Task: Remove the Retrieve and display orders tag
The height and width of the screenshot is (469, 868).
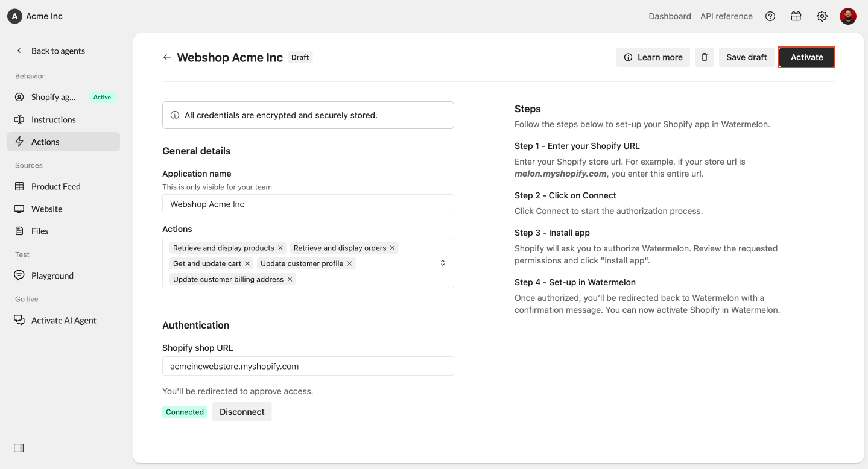Action: coord(392,248)
